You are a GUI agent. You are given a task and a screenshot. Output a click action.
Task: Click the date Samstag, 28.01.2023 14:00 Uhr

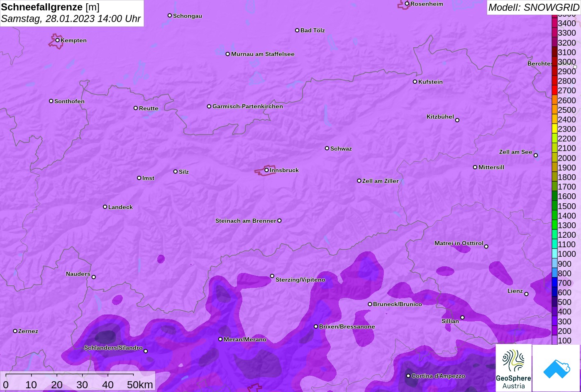tap(71, 19)
